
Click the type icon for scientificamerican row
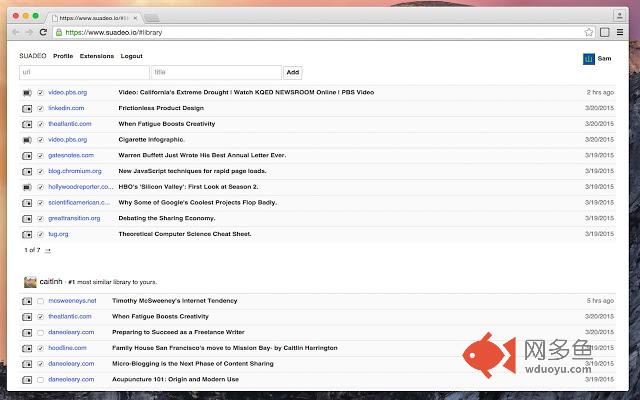click(x=27, y=203)
